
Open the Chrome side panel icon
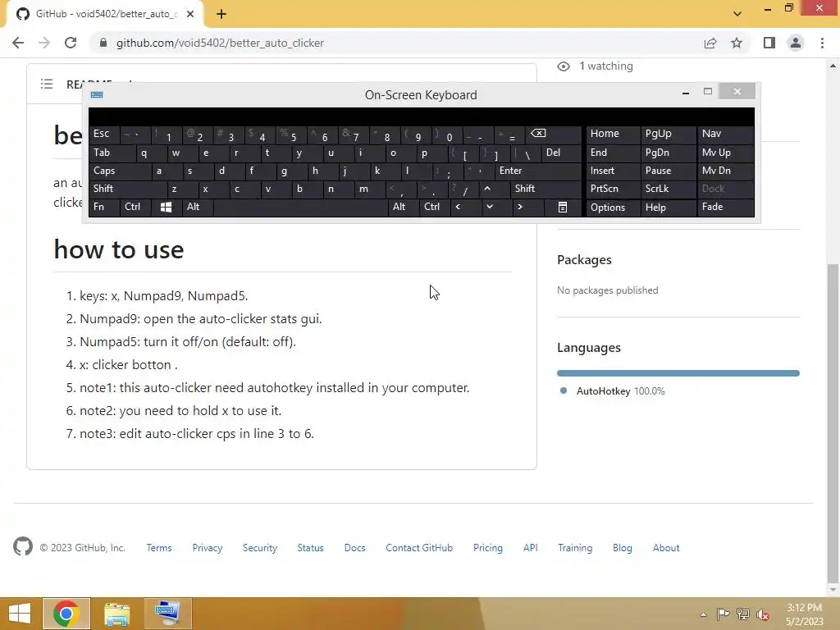769,43
